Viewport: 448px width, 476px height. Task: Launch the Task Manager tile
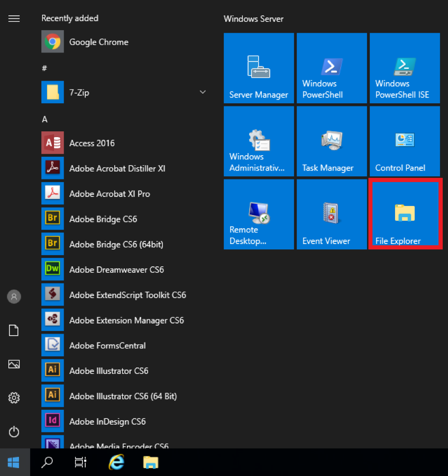pyautogui.click(x=332, y=141)
